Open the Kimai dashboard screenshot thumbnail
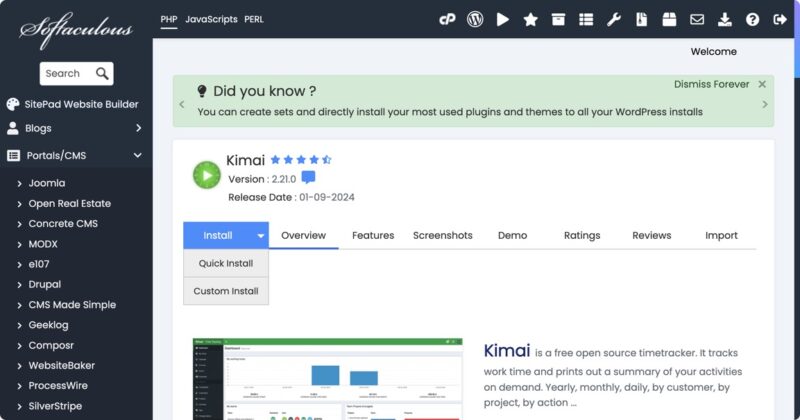Viewport: 800px width, 420px height. (328, 379)
